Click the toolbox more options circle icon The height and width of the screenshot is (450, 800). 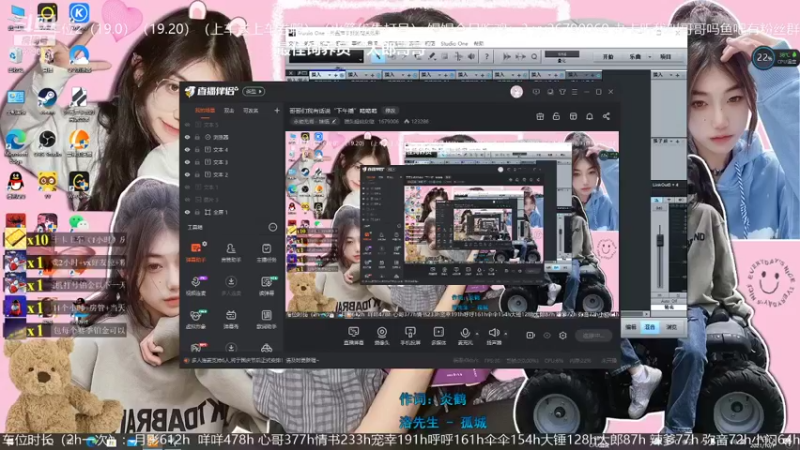[x=272, y=227]
